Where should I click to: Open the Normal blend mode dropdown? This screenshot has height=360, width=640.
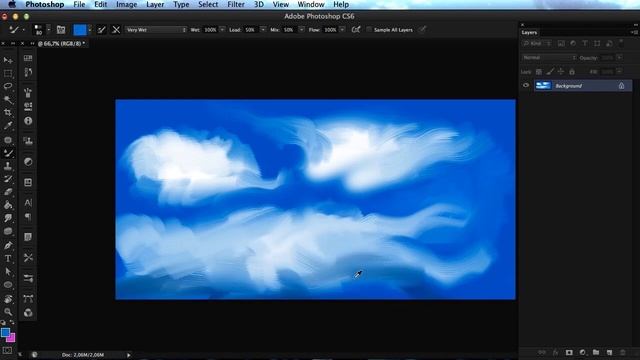(549, 58)
